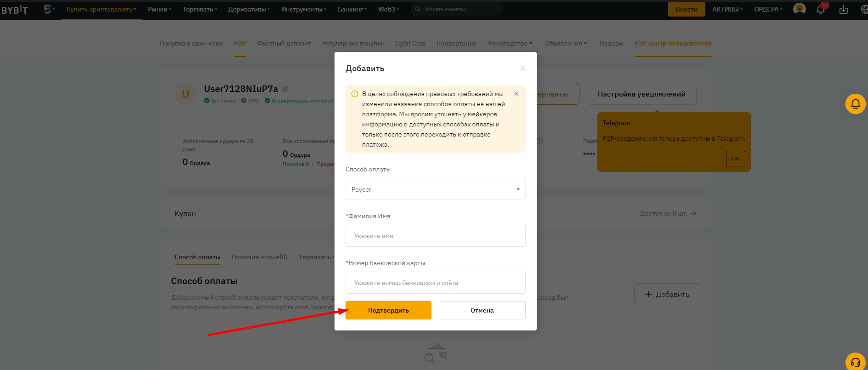Close the Добавить dialog
Image resolution: width=868 pixels, height=370 pixels.
(523, 68)
